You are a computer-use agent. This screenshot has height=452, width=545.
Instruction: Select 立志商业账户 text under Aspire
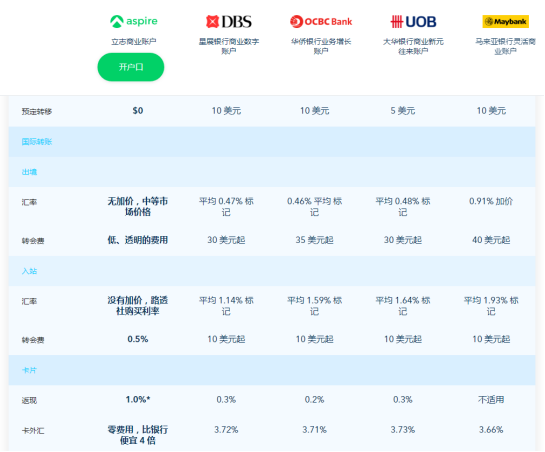tap(134, 42)
